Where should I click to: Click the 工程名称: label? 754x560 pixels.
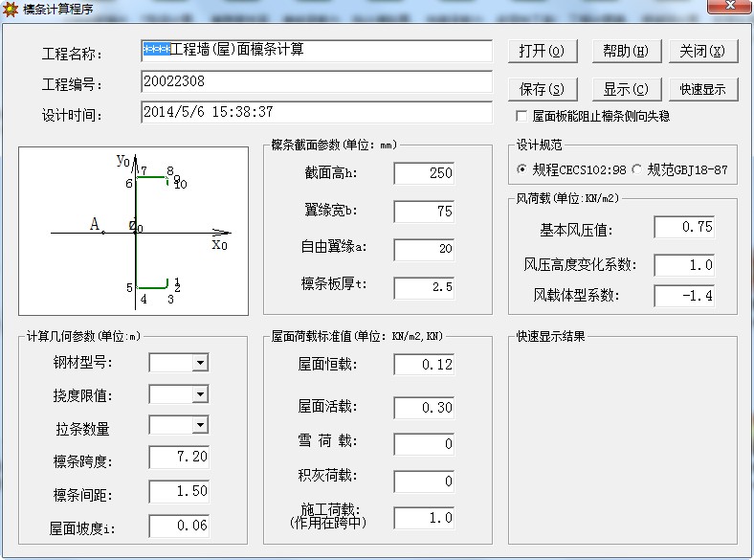72,54
